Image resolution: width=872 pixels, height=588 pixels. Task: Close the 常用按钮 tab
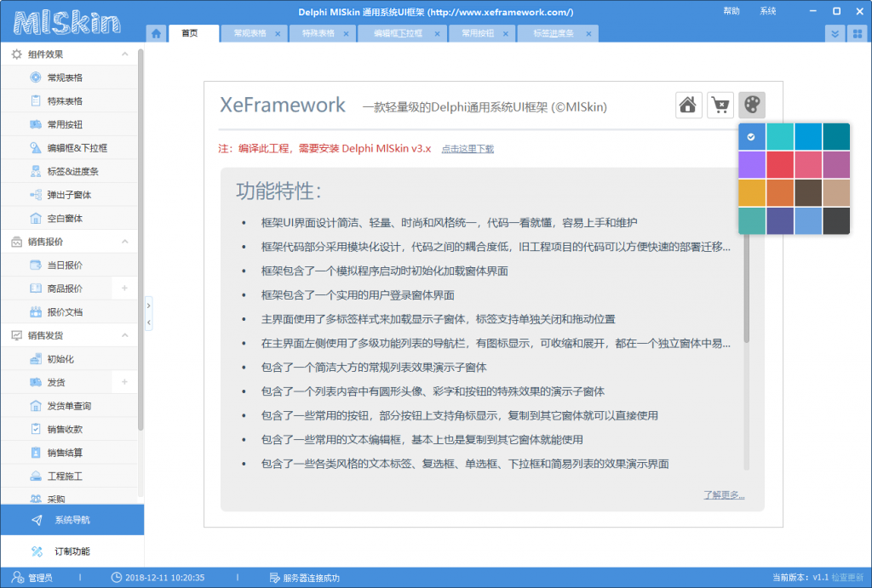[x=506, y=34]
